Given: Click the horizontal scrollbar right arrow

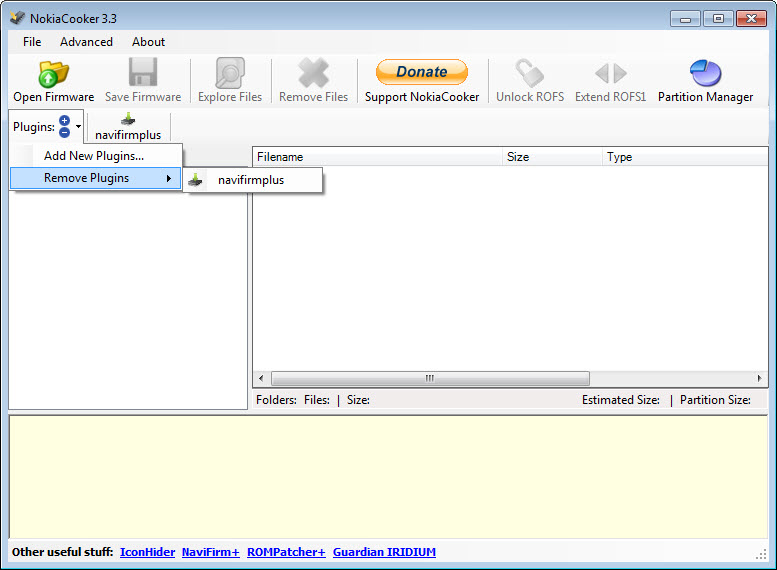Looking at the screenshot, I should (760, 379).
